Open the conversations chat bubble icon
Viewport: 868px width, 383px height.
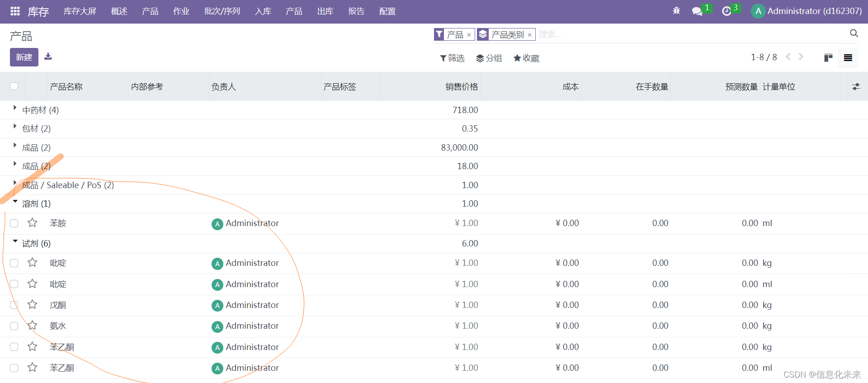click(697, 11)
